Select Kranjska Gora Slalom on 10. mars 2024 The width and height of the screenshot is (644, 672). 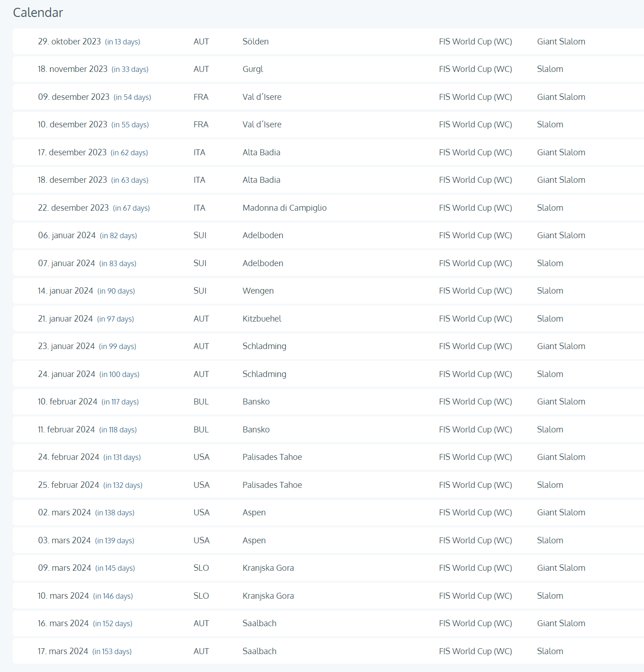(x=328, y=596)
